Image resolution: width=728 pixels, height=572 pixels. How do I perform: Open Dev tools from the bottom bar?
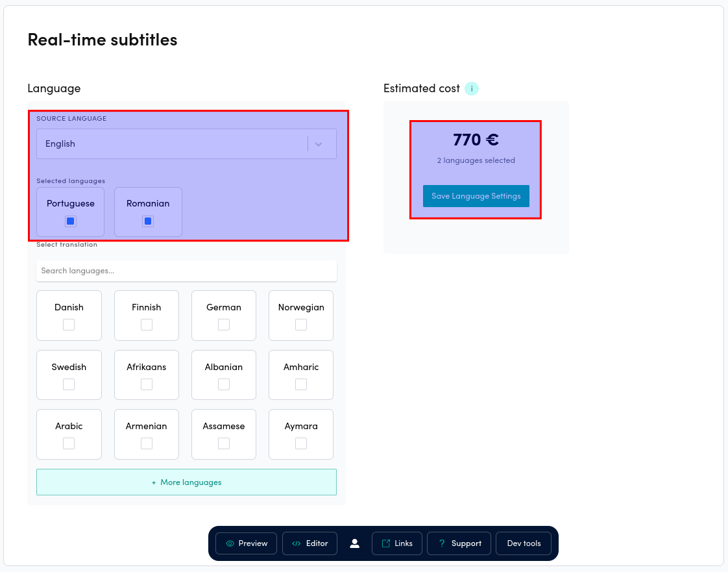tap(524, 543)
